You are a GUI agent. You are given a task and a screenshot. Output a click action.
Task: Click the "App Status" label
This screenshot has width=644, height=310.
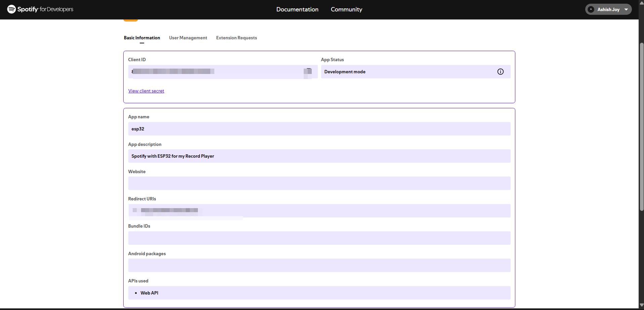pos(332,60)
